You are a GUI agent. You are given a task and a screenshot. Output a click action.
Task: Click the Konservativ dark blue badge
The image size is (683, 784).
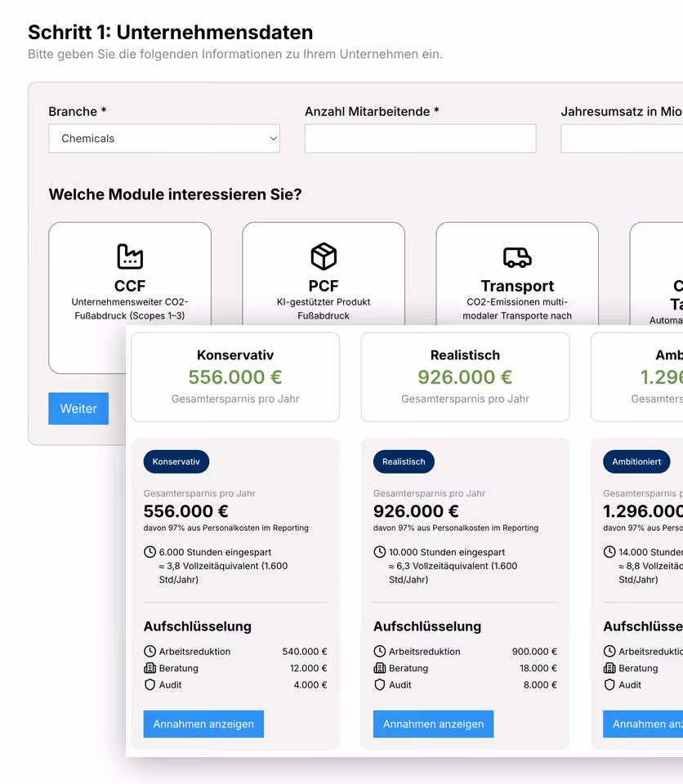[x=176, y=461]
